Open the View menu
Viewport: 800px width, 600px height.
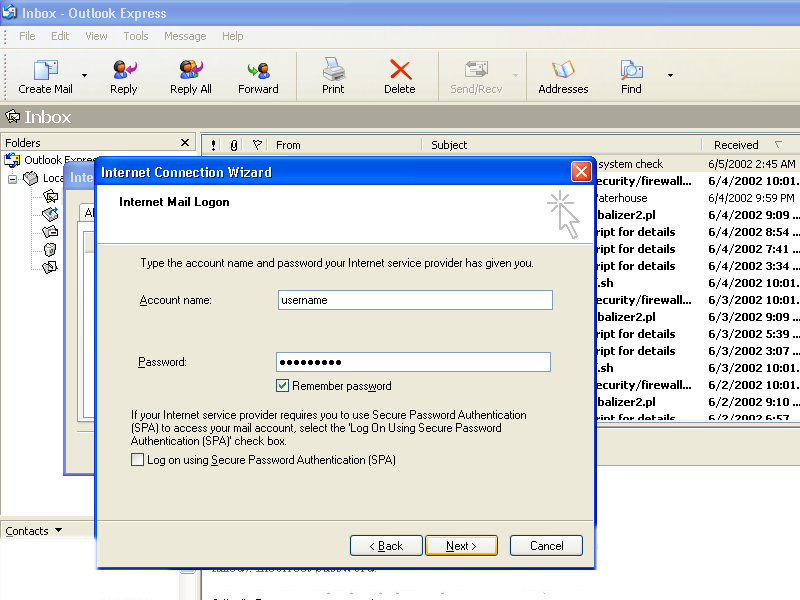(96, 36)
